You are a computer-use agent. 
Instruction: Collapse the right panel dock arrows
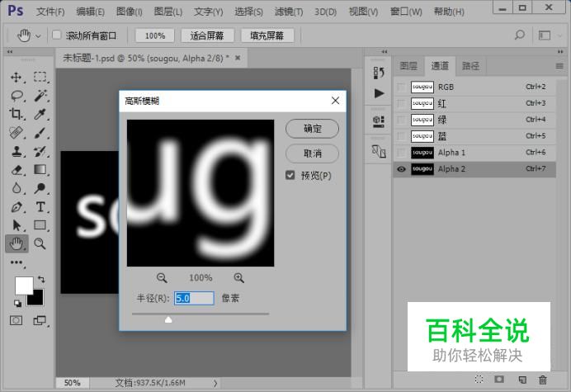tap(560, 52)
